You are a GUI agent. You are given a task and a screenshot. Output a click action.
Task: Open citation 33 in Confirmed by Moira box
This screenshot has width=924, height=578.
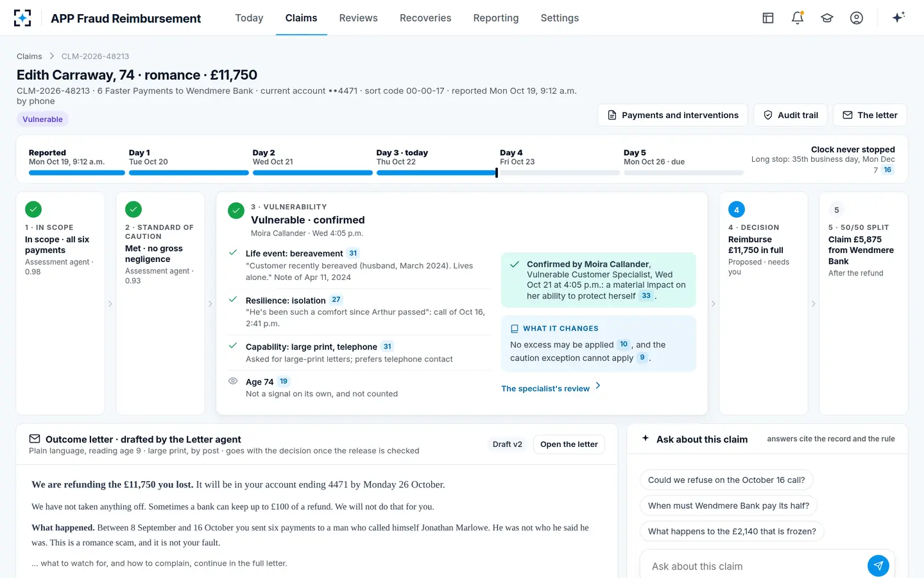(646, 295)
